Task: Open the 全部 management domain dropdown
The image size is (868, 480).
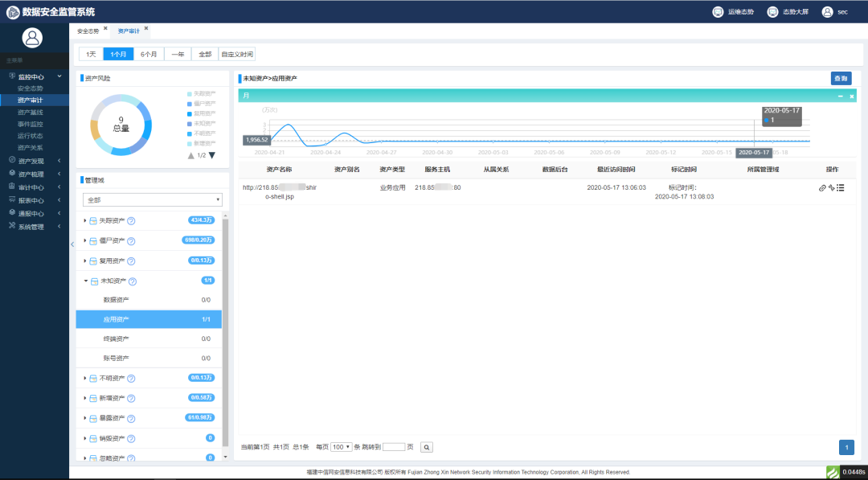Action: pos(152,199)
